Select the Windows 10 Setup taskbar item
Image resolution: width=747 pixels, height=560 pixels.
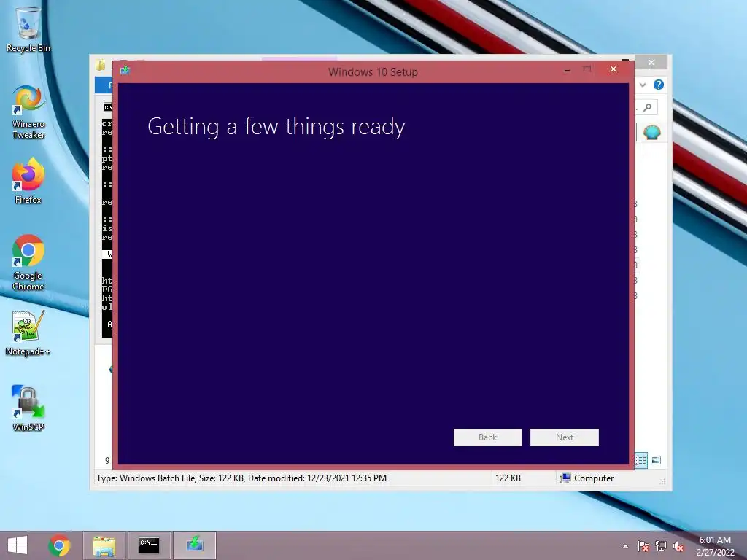(x=194, y=545)
